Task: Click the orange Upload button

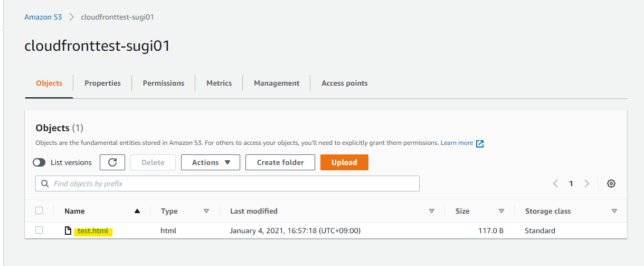Action: tap(344, 162)
